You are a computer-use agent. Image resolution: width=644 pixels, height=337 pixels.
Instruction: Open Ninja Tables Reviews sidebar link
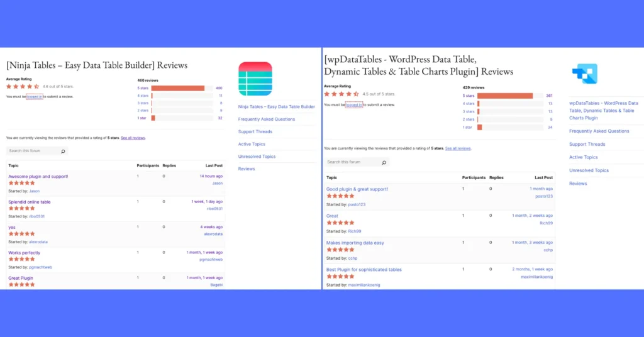pos(247,168)
